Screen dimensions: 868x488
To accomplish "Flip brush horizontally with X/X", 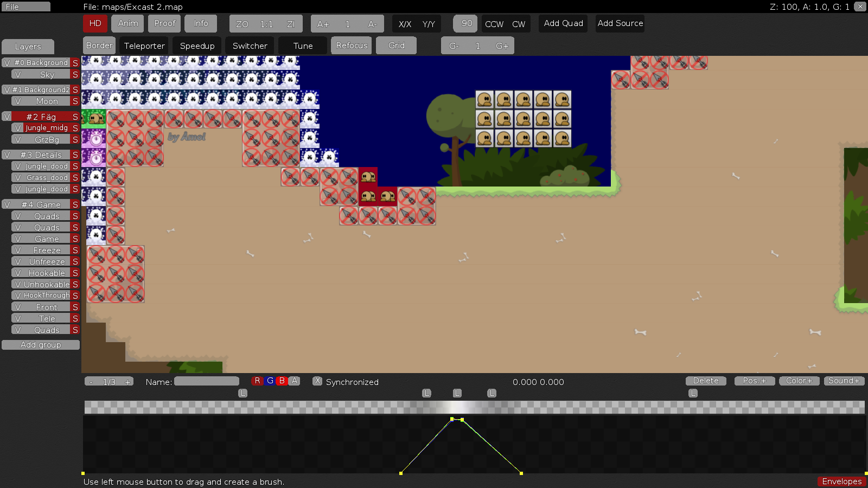I will (x=405, y=24).
